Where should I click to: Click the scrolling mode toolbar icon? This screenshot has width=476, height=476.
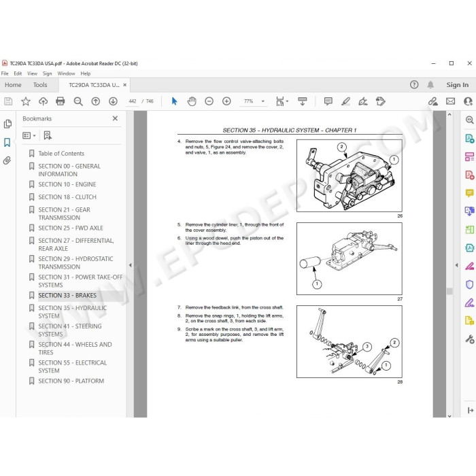pyautogui.click(x=303, y=101)
